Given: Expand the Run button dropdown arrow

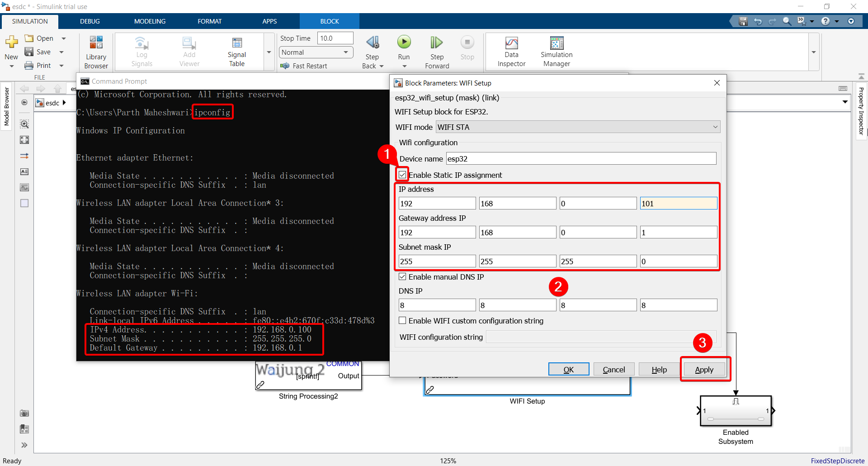Looking at the screenshot, I should pos(404,67).
